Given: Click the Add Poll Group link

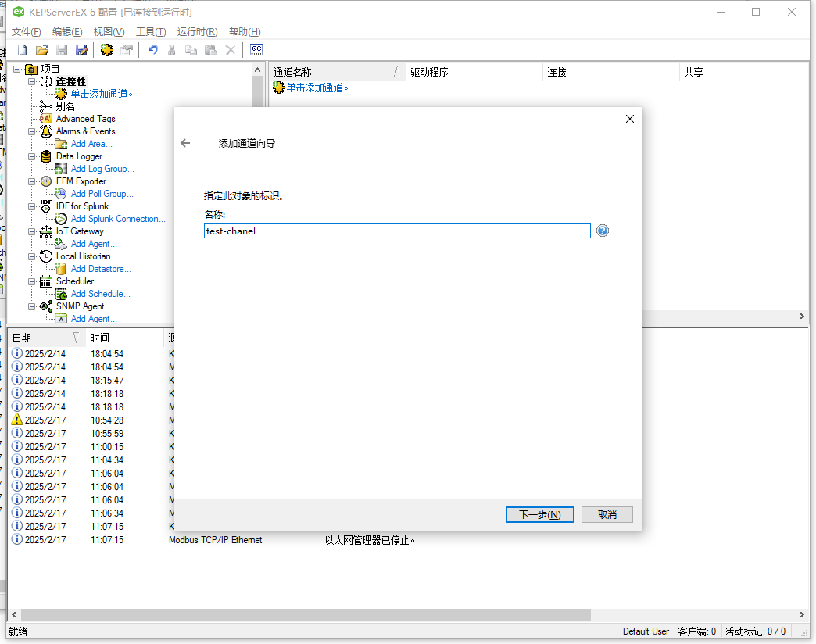Looking at the screenshot, I should pos(102,194).
